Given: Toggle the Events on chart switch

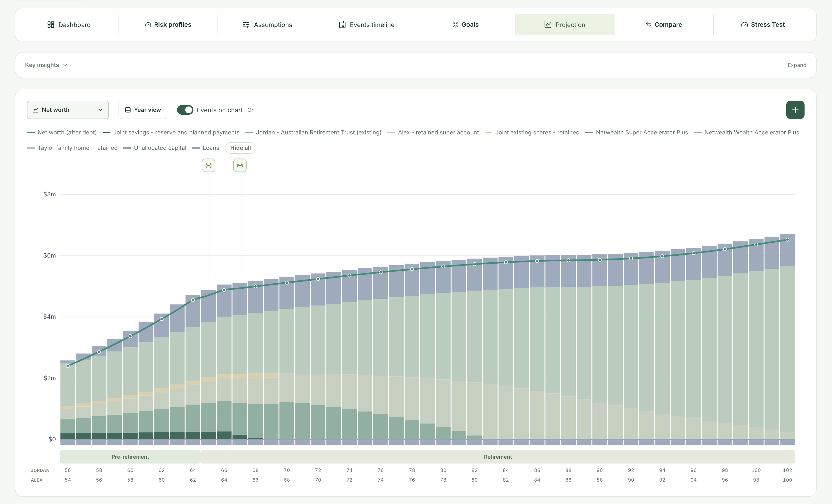Looking at the screenshot, I should [185, 110].
